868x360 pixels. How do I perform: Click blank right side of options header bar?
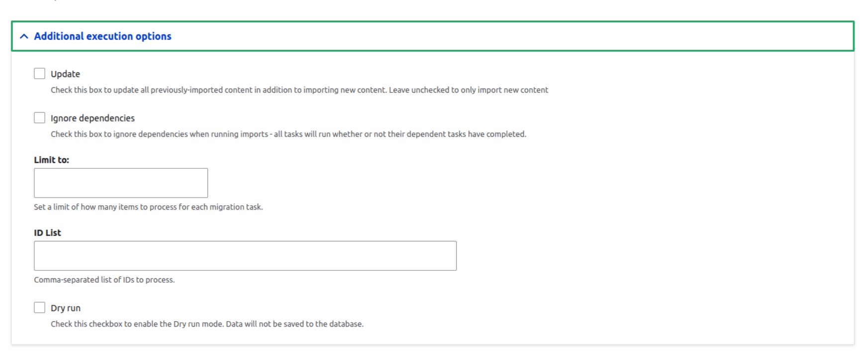point(547,36)
